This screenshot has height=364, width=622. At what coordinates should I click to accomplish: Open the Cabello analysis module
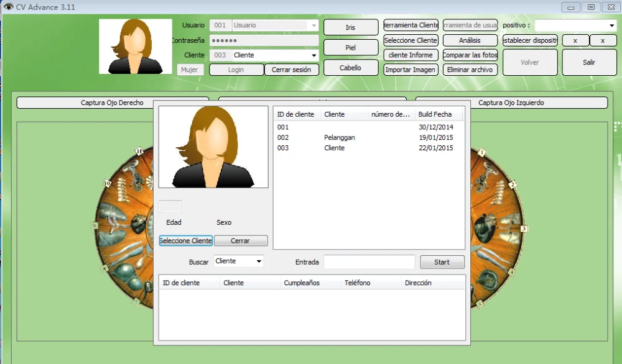pos(350,68)
